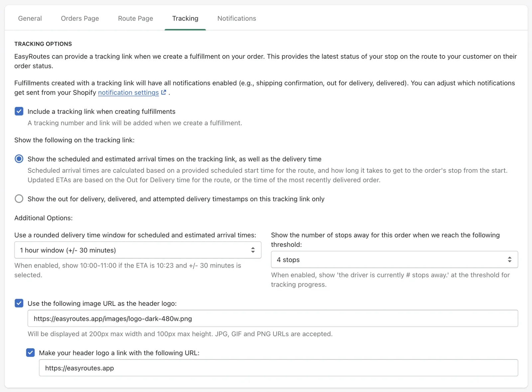Toggle Make your header logo a link checkbox
This screenshot has width=532, height=392.
tap(30, 353)
